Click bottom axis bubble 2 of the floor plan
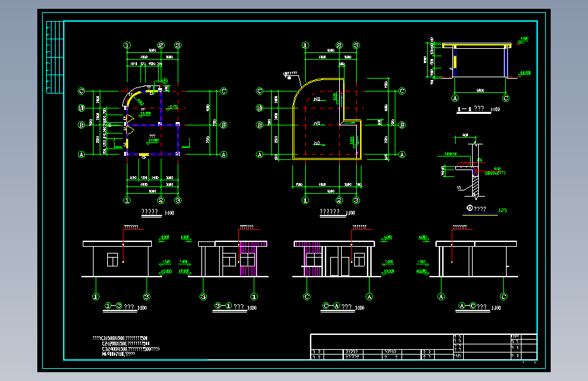 161,200
